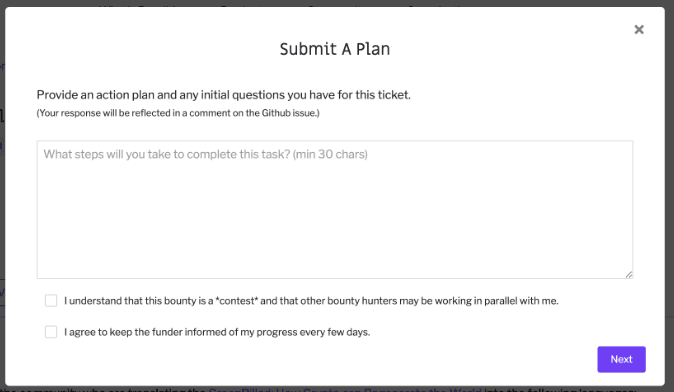
Task: Click the 'Provide an action plan' instruction text
Action: pos(224,95)
